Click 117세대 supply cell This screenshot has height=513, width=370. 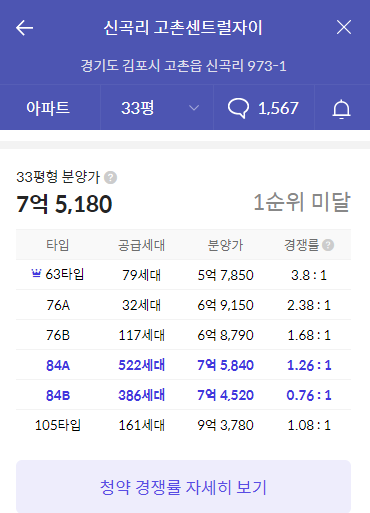click(x=141, y=335)
